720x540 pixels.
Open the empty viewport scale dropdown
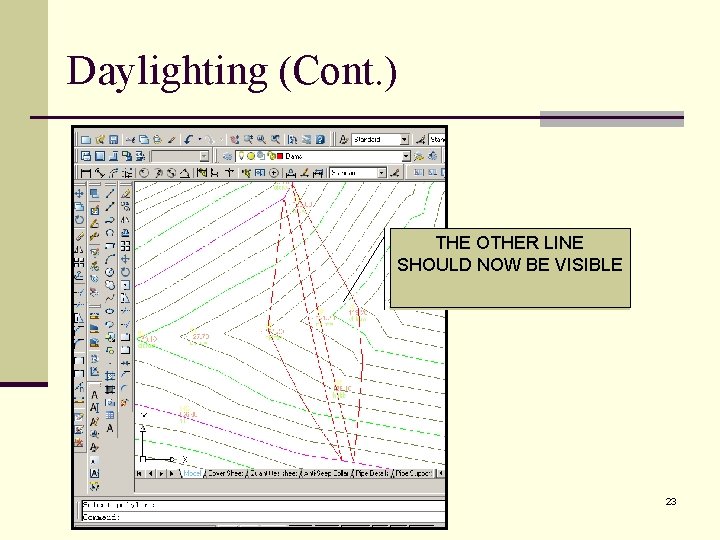tap(180, 157)
